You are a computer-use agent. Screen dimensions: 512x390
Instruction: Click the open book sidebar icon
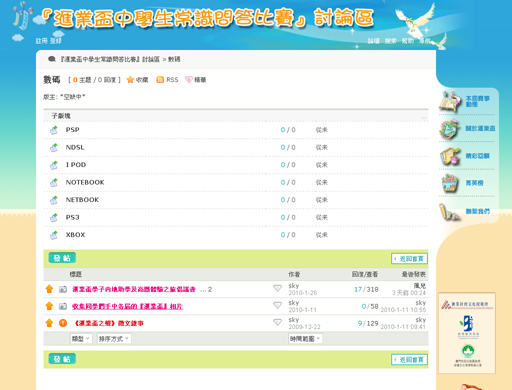pos(450,101)
